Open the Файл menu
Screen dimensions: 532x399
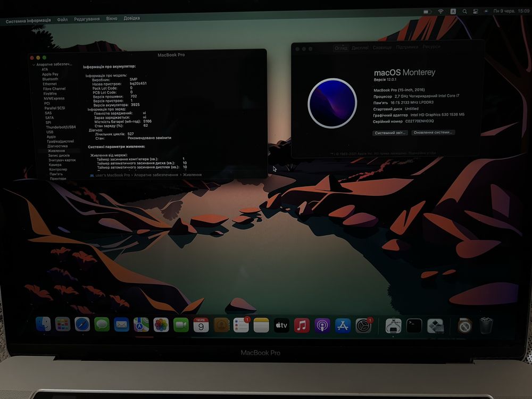(62, 20)
